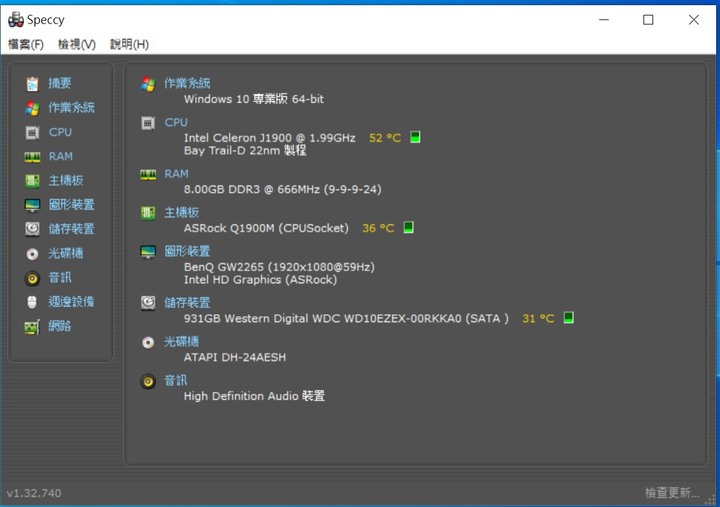Go to 摘要 section in sidebar
Viewport: 720px width, 507px height.
pos(60,83)
